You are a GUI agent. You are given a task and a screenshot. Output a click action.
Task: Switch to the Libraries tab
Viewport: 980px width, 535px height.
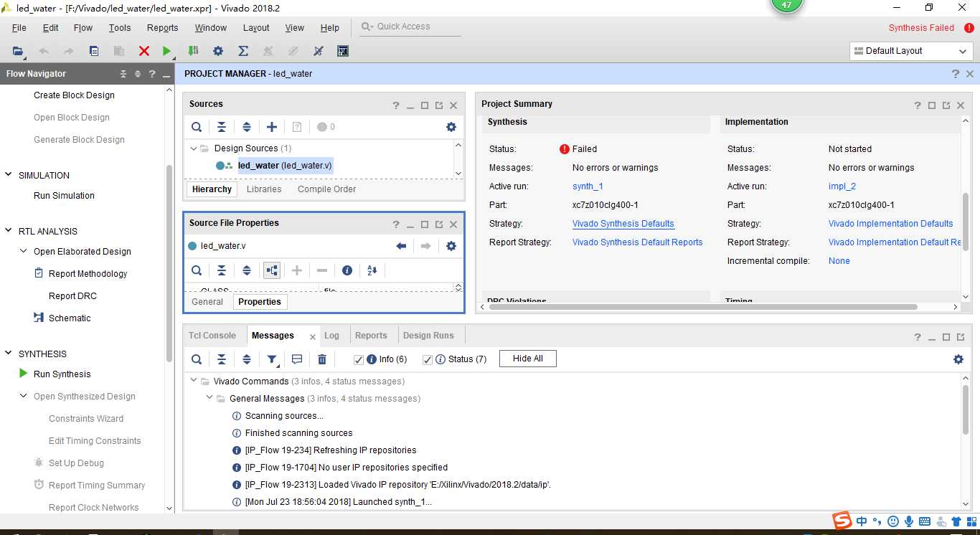(x=264, y=189)
